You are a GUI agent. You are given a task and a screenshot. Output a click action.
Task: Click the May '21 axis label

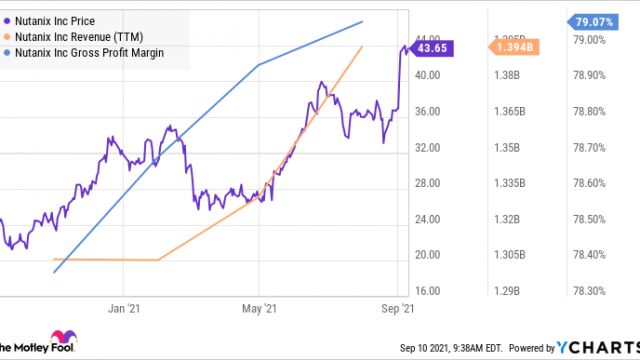pyautogui.click(x=259, y=309)
